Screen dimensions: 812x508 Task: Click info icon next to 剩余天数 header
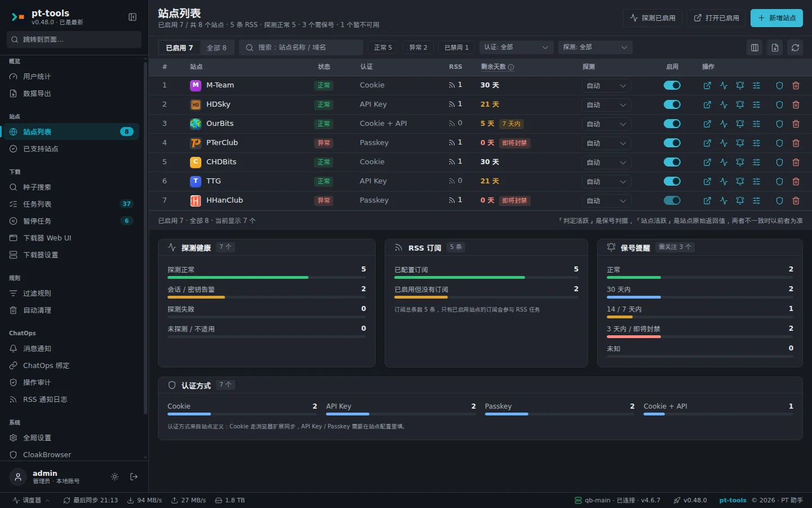pos(511,67)
